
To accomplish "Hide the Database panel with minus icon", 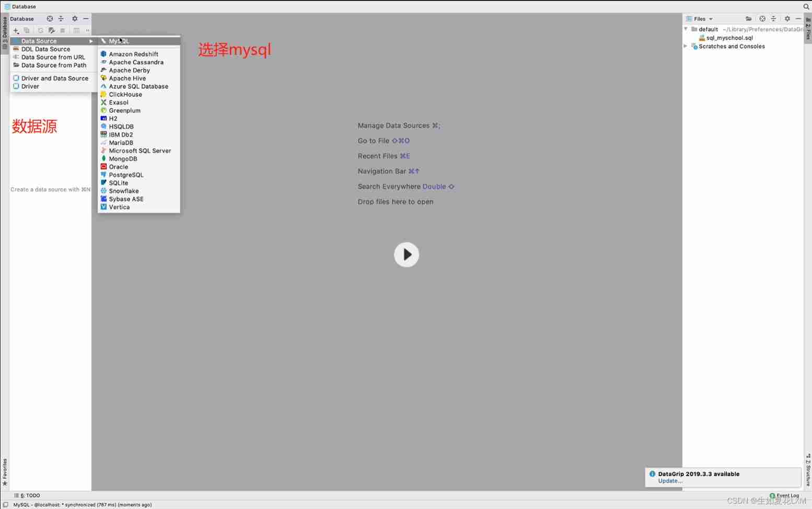I will pyautogui.click(x=86, y=18).
